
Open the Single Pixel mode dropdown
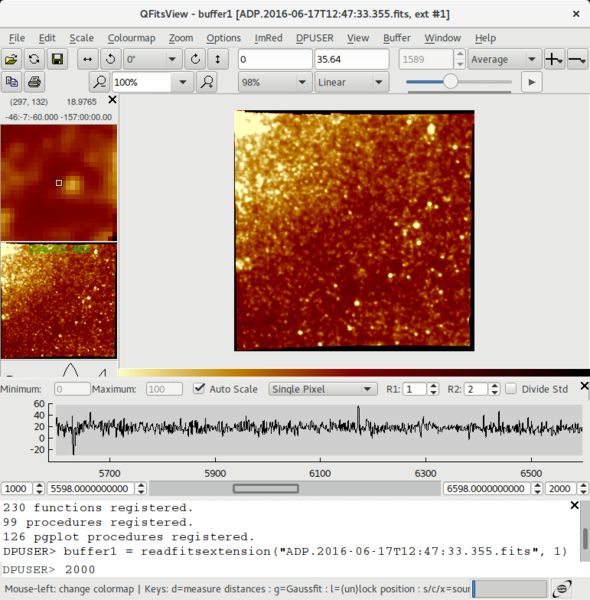(x=323, y=389)
